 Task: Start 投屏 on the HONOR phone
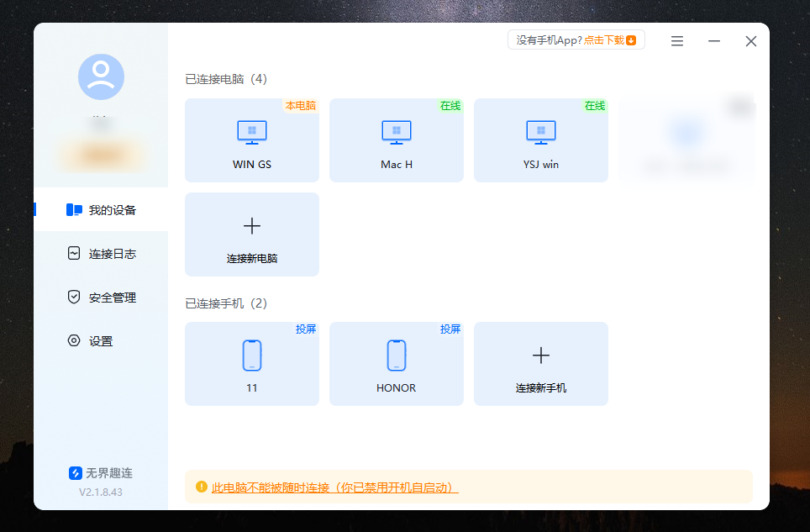click(x=450, y=329)
